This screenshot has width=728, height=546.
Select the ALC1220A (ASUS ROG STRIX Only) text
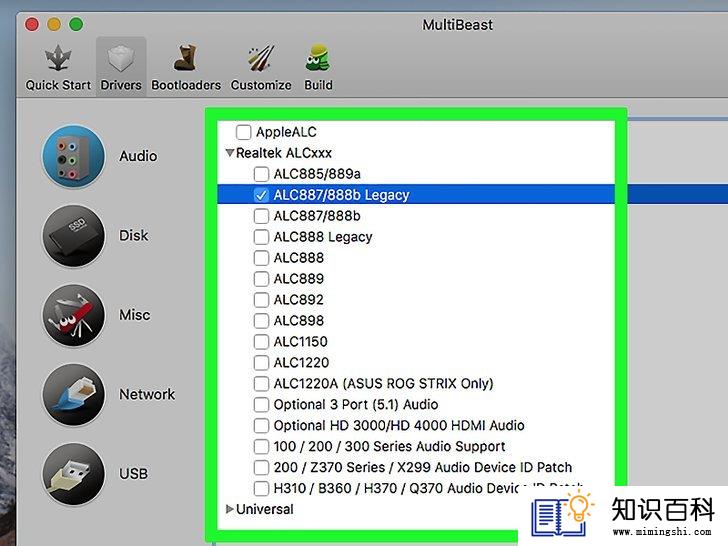pos(383,384)
